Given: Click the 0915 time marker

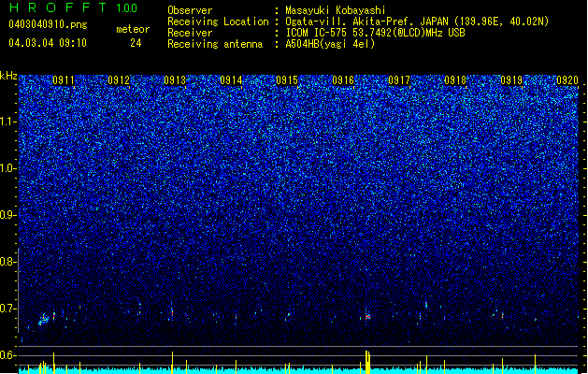Looking at the screenshot, I should [x=287, y=80].
